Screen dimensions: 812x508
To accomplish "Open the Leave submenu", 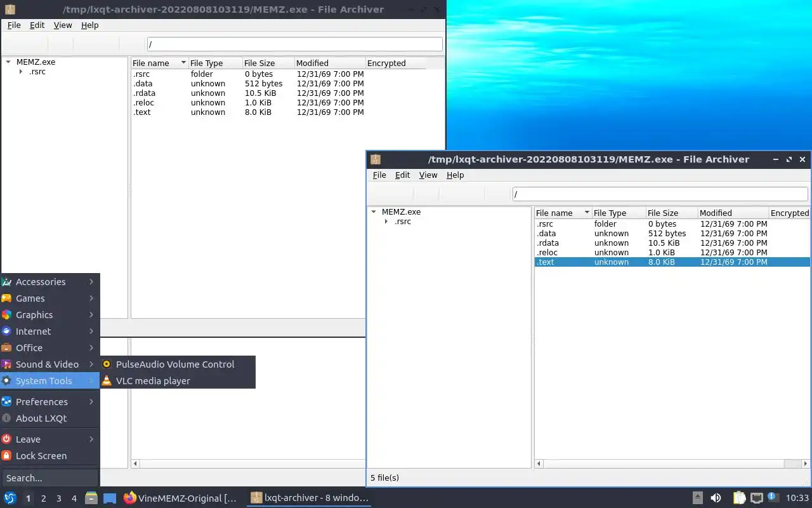I will click(49, 439).
